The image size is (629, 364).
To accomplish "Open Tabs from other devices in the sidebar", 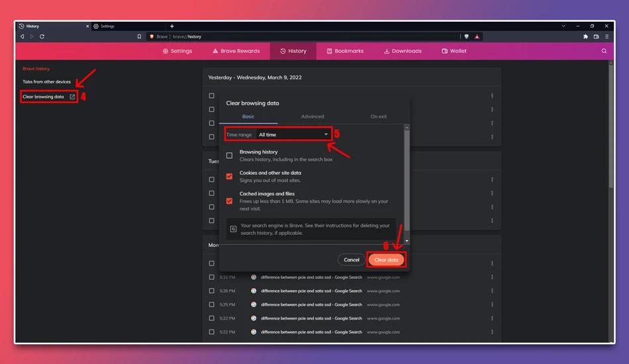I will tap(46, 81).
